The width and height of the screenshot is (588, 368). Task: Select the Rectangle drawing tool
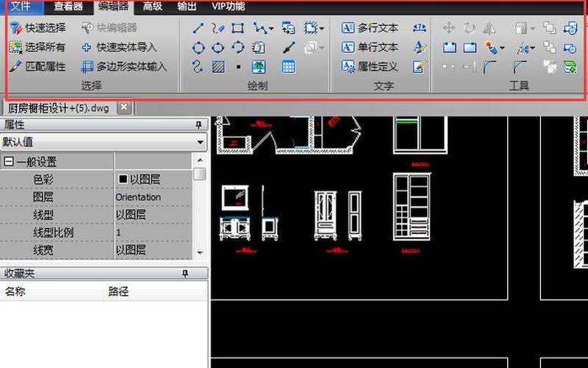pyautogui.click(x=237, y=28)
